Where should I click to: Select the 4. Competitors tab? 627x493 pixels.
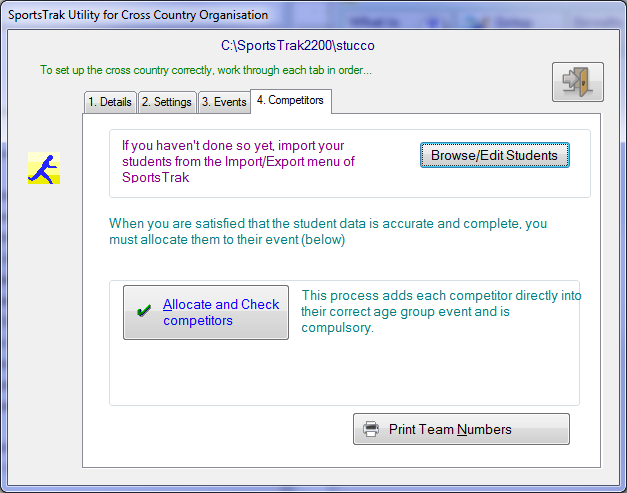pyautogui.click(x=290, y=100)
